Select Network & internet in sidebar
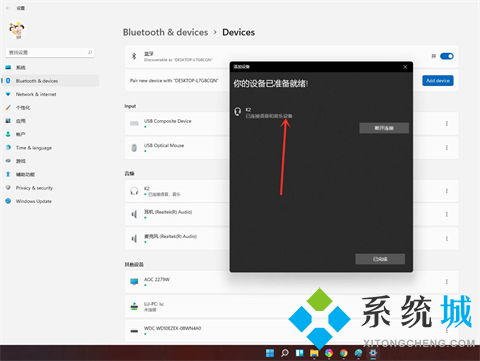The height and width of the screenshot is (361, 480). tap(36, 94)
